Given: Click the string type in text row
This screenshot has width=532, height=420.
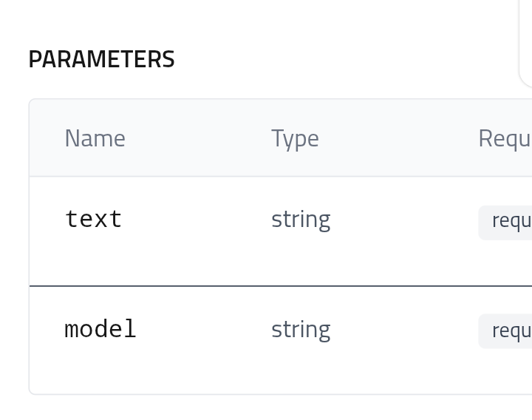Looking at the screenshot, I should click(x=301, y=220).
